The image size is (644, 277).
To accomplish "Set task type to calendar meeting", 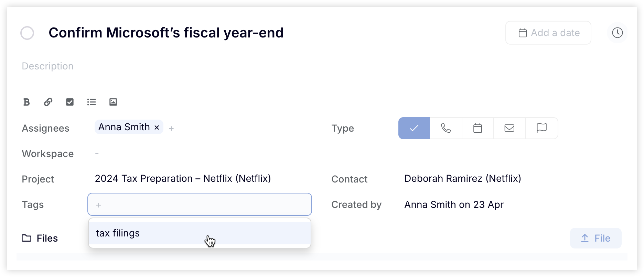I will [477, 128].
